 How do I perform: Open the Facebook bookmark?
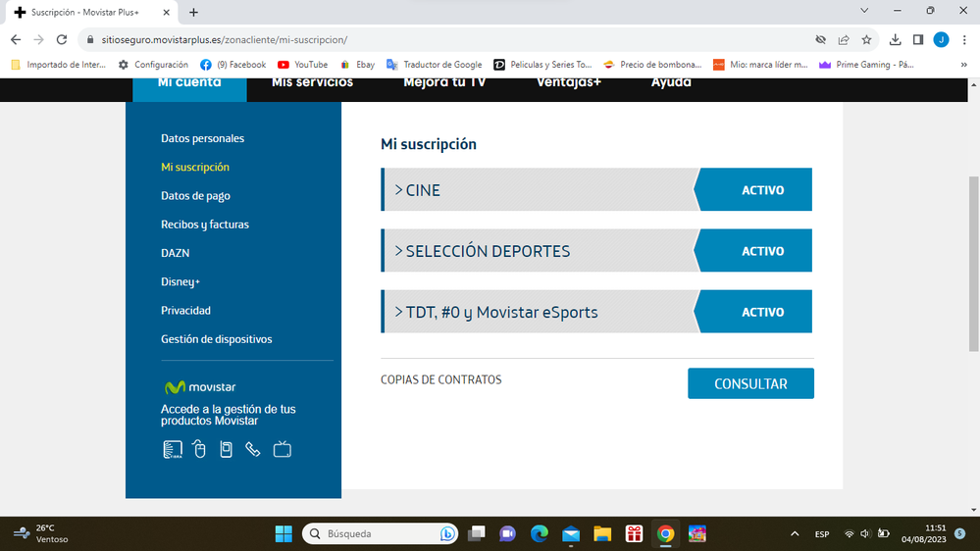pyautogui.click(x=232, y=65)
